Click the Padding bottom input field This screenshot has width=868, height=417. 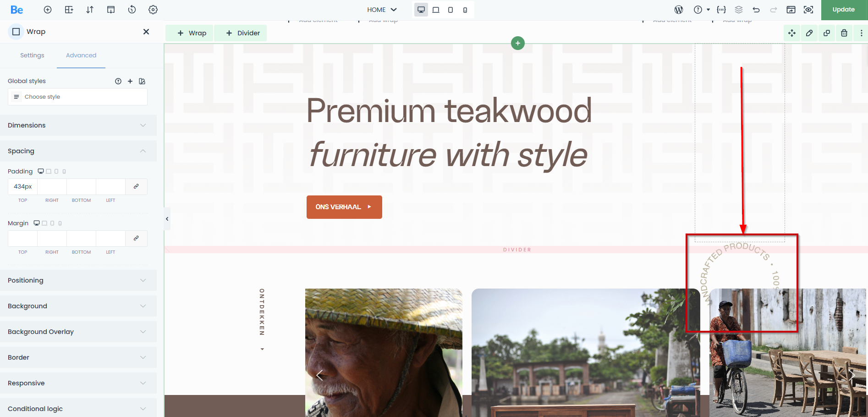pyautogui.click(x=81, y=187)
